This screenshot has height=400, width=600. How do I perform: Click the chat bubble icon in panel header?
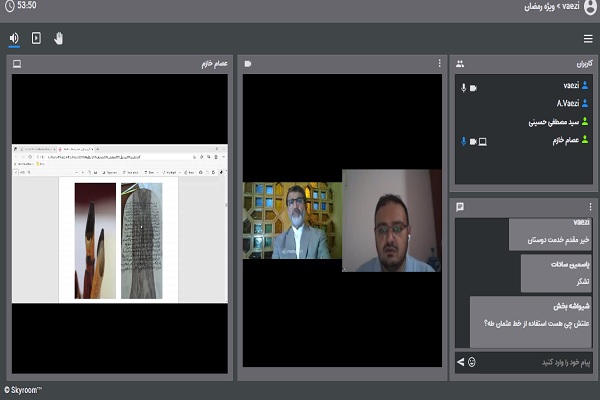pyautogui.click(x=460, y=207)
